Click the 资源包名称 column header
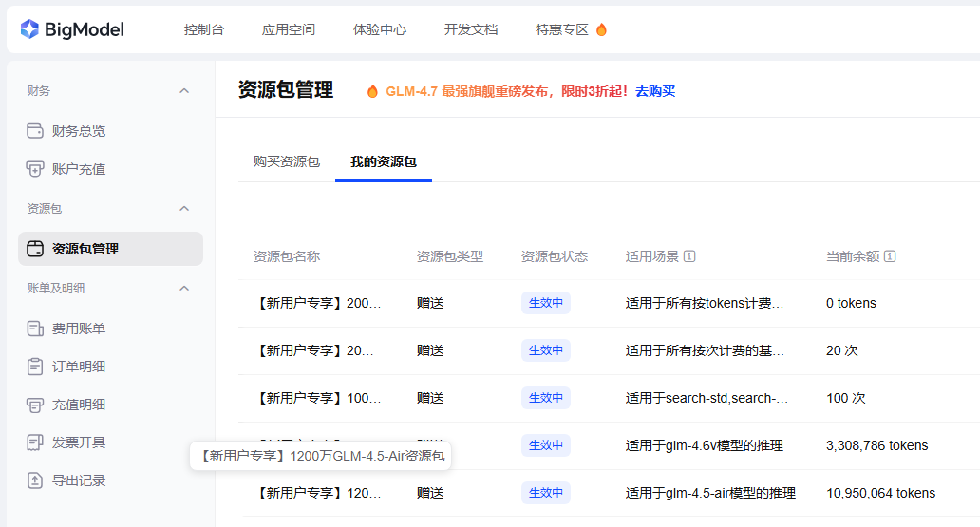The image size is (980, 527). pyautogui.click(x=286, y=256)
